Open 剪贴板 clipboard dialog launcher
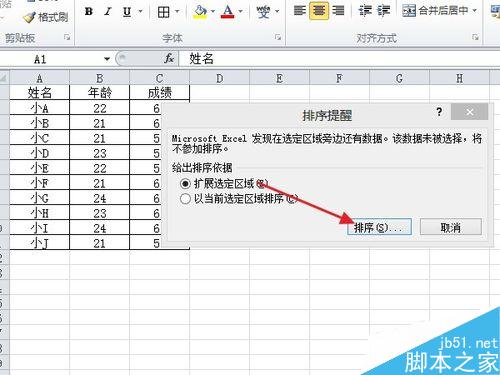This screenshot has width=500, height=375. [67, 37]
